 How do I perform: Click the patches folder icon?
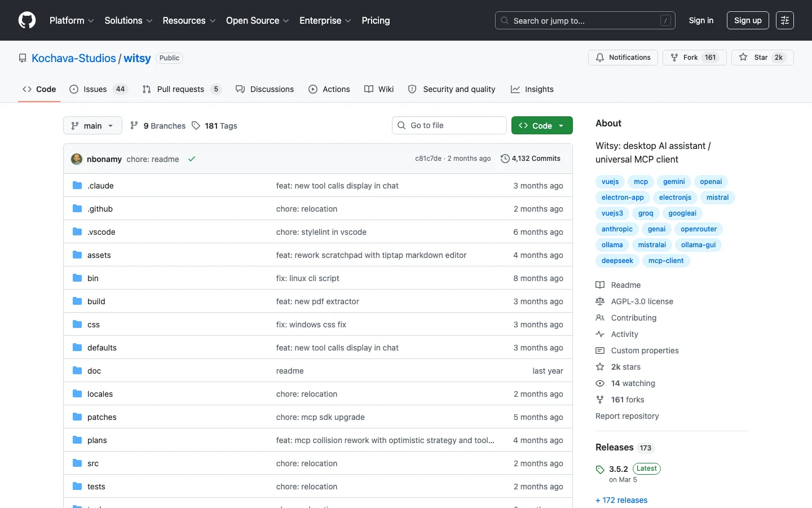click(x=77, y=417)
